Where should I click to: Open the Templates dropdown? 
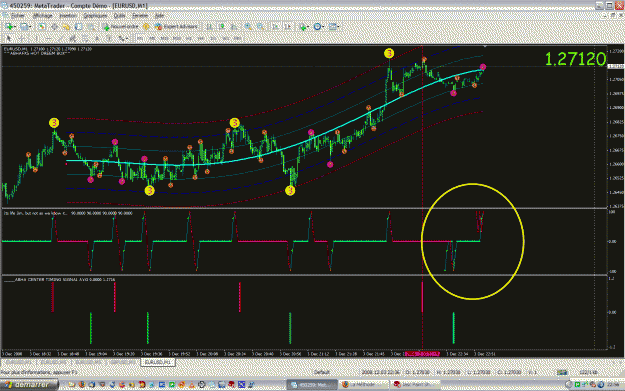[x=334, y=27]
